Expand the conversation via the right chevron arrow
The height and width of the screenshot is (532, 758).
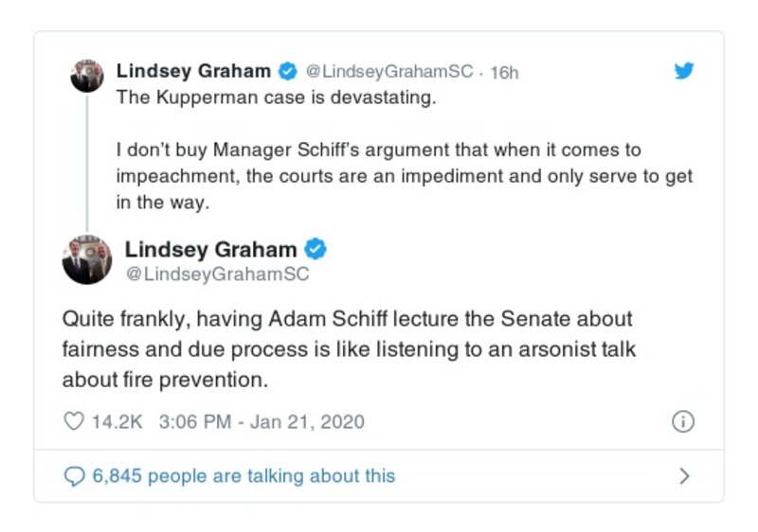coord(684,476)
